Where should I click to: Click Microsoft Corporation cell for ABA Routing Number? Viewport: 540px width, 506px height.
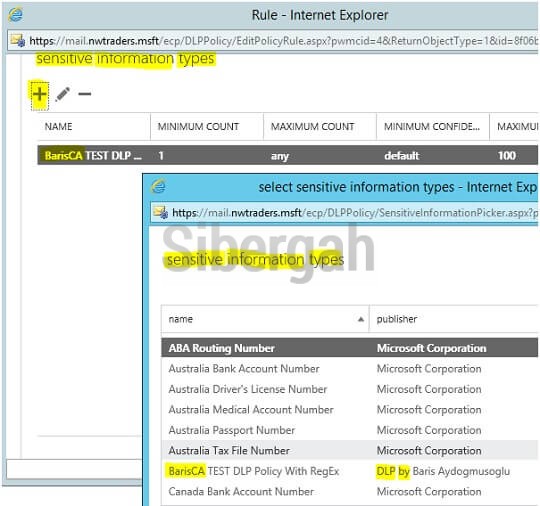432,348
